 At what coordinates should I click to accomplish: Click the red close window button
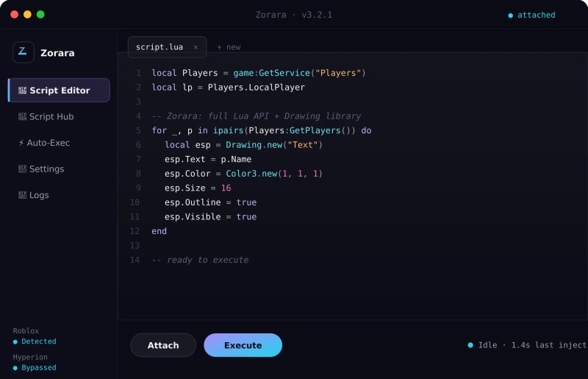tap(15, 15)
